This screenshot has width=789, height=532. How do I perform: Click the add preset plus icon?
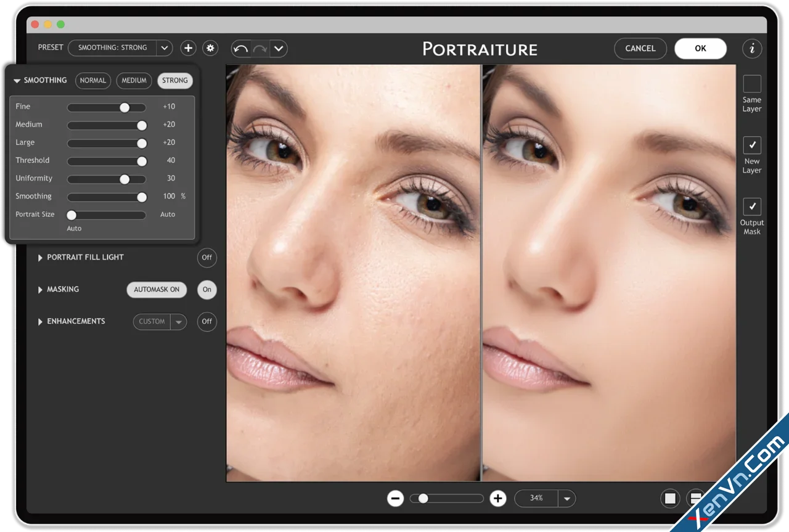point(188,48)
